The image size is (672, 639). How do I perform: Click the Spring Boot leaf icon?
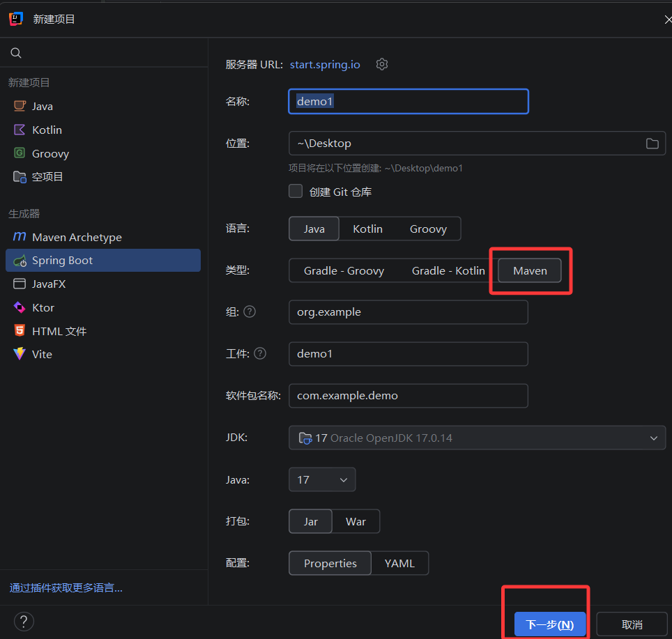[20, 261]
